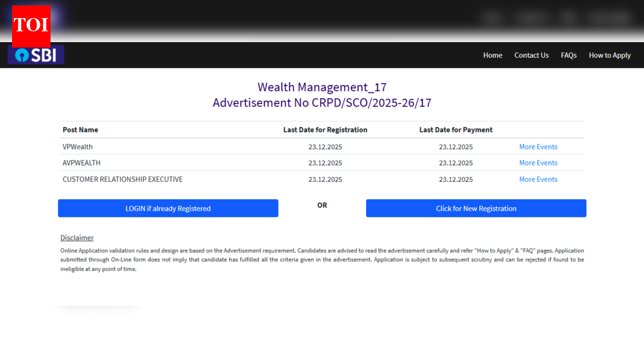Open the FAQs section
This screenshot has height=348, width=644.
pyautogui.click(x=568, y=55)
